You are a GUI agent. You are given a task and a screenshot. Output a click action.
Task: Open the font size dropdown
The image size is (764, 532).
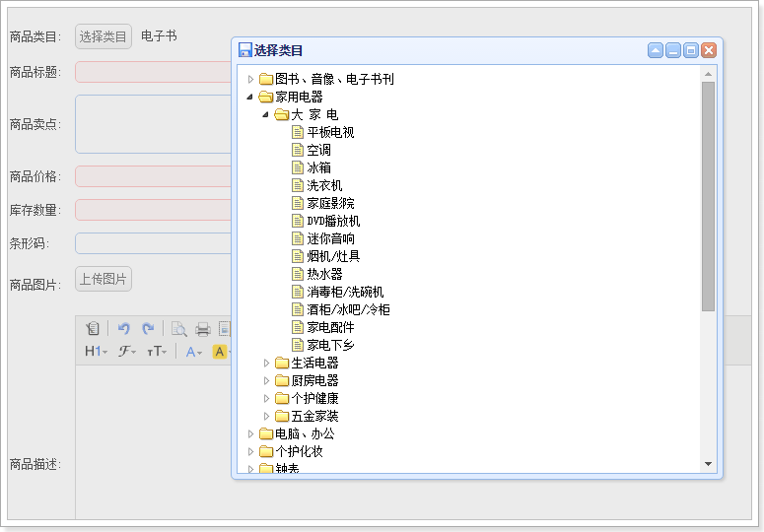pos(157,351)
